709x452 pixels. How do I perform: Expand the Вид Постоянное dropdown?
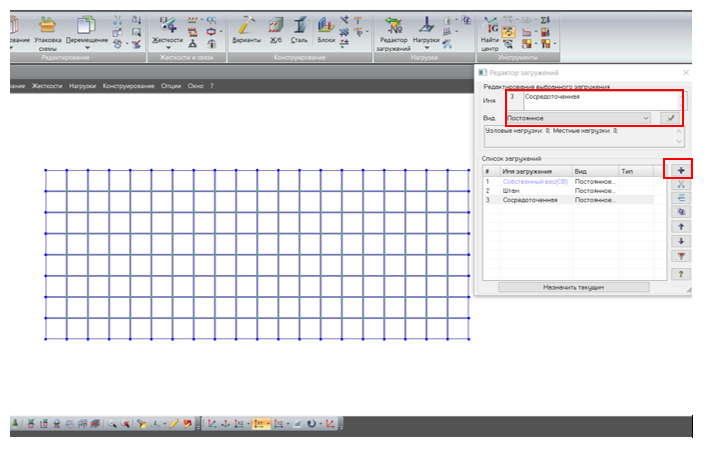646,118
